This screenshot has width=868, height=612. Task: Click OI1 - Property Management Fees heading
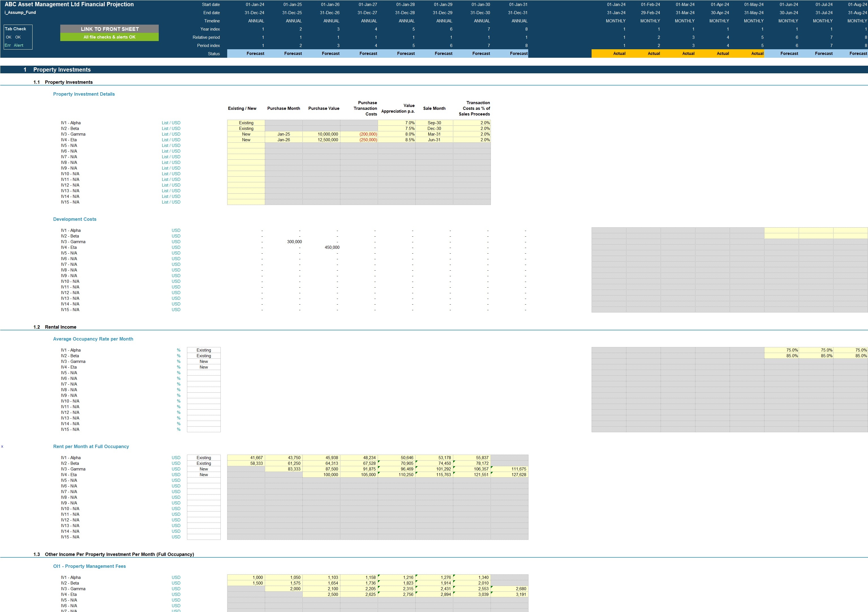90,566
